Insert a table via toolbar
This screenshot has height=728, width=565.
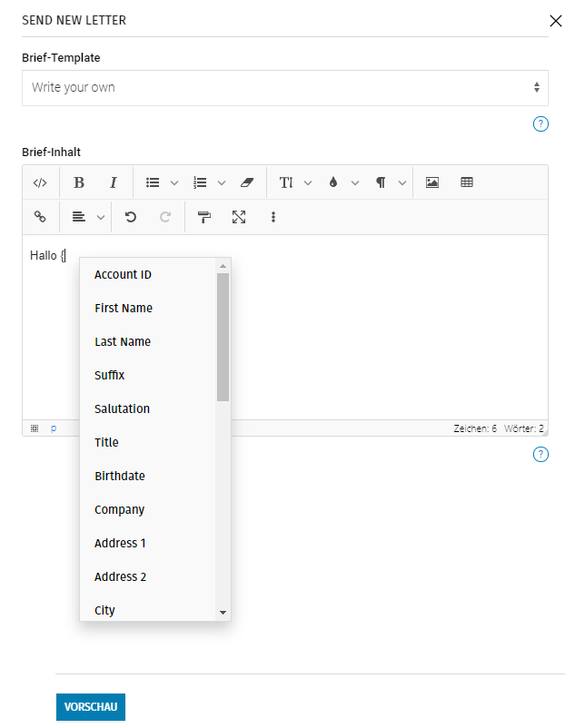coord(467,182)
